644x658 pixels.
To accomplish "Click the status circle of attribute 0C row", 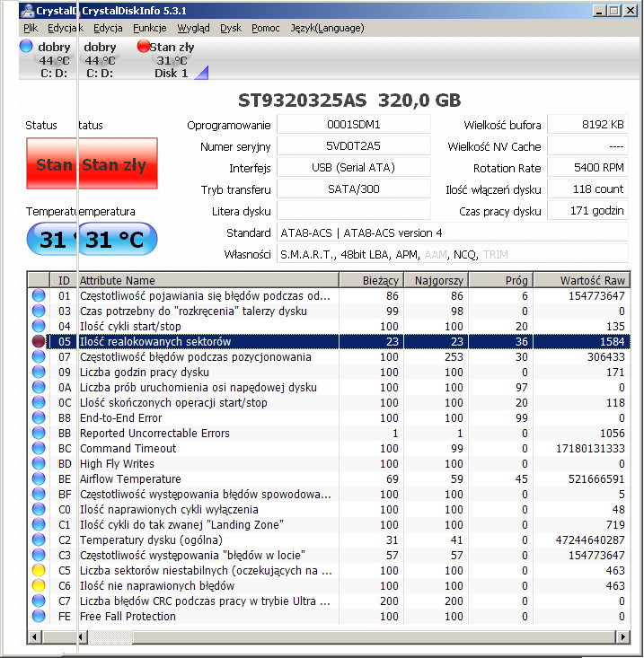I will tap(39, 402).
